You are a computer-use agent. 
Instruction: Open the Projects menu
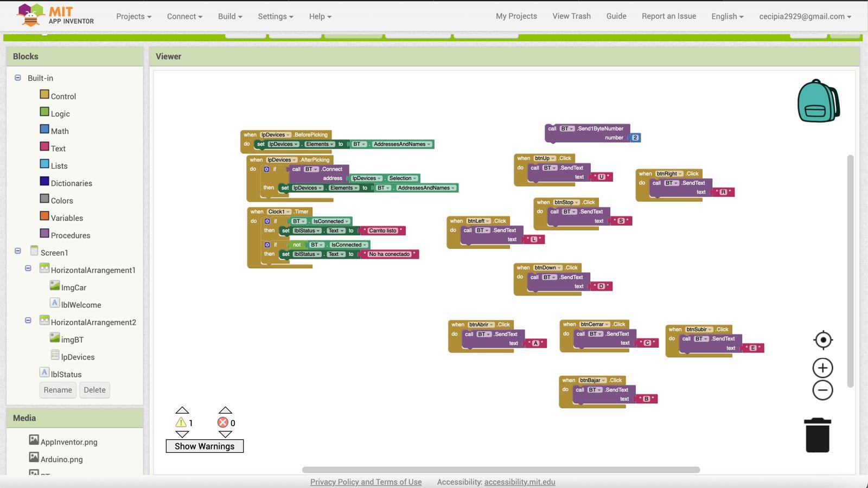coord(133,16)
